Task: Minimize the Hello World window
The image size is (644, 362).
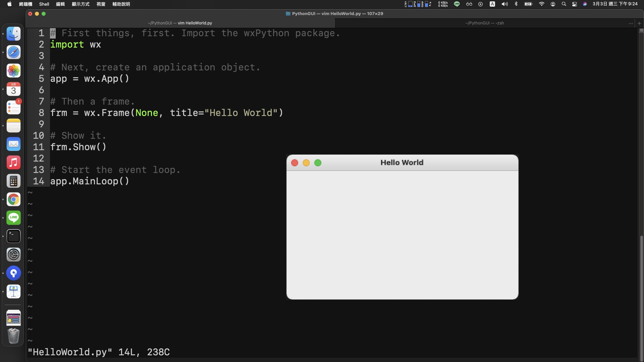Action: click(306, 163)
